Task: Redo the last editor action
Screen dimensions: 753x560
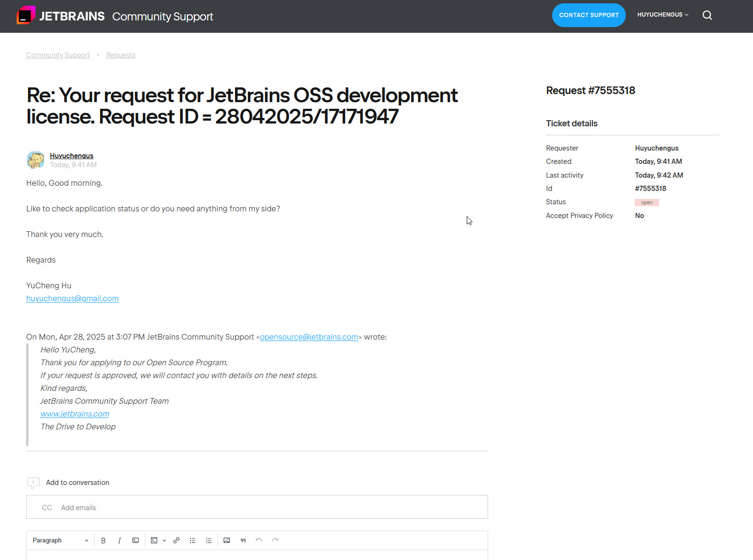Action: [x=275, y=541]
